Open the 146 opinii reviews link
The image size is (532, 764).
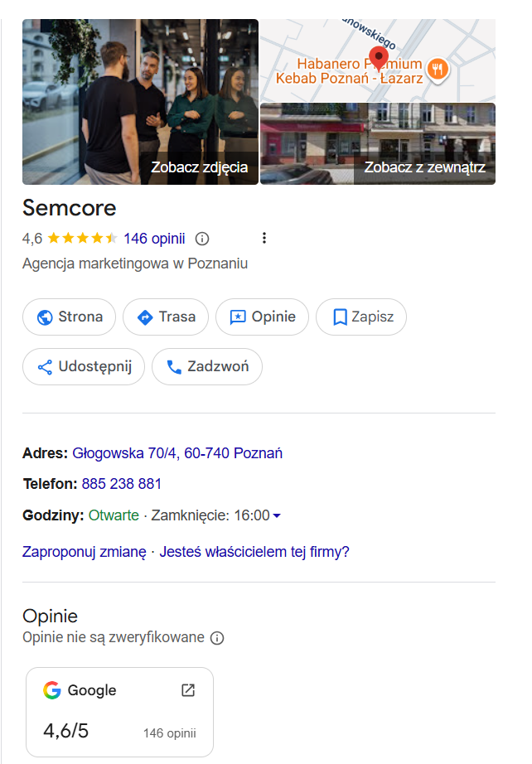point(154,239)
